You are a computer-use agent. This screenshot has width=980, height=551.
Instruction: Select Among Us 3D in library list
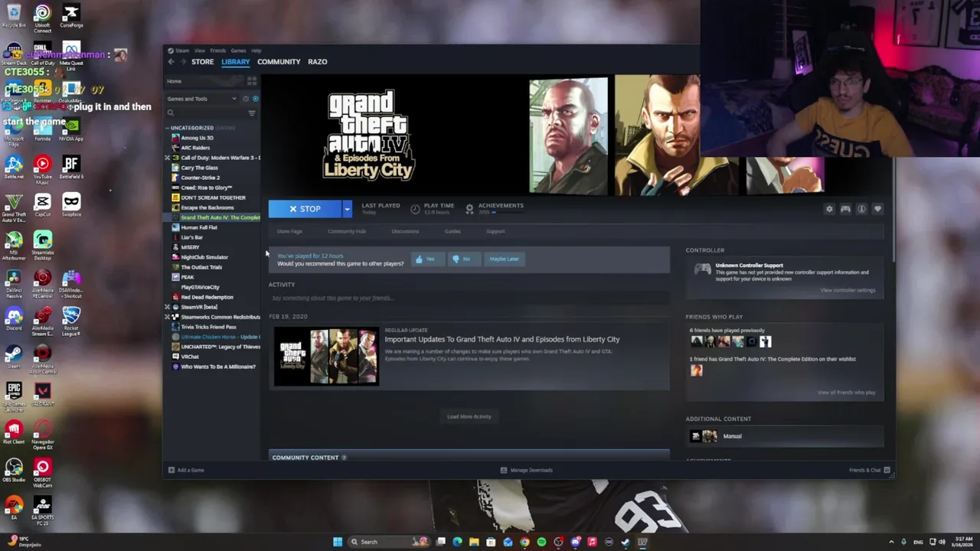pyautogui.click(x=197, y=138)
